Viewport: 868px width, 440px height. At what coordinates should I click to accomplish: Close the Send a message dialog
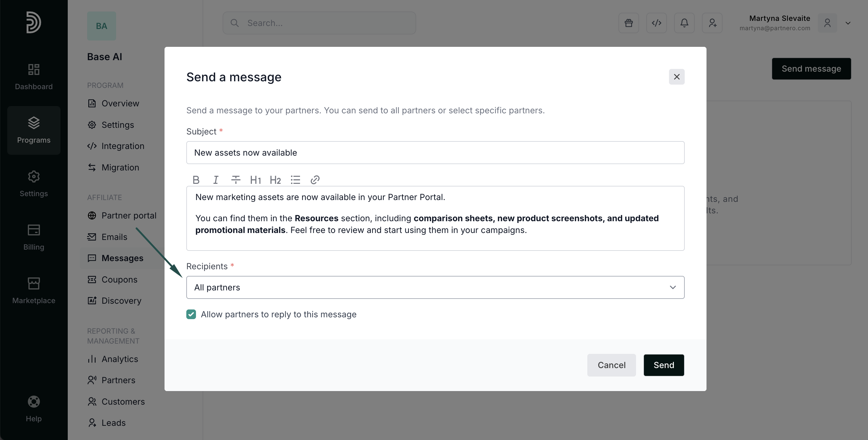(x=676, y=77)
